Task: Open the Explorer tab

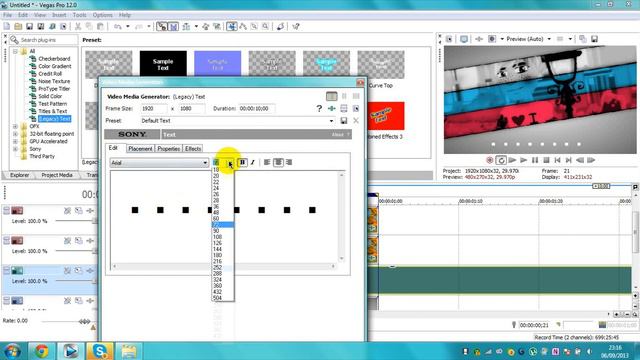Action: [19, 175]
